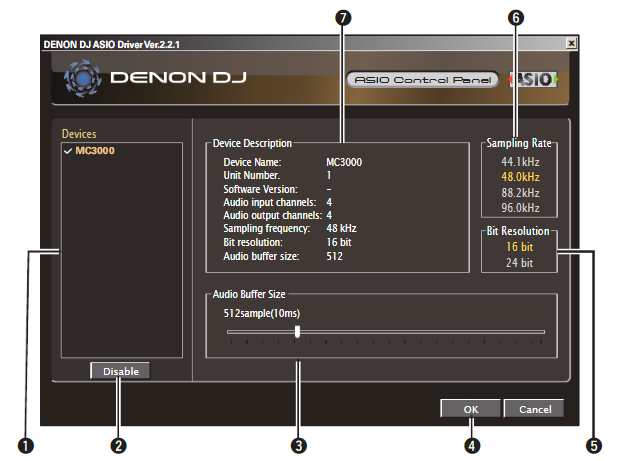The image size is (619, 461).
Task: Click the 'Unit Number.' label
Action: (x=252, y=175)
